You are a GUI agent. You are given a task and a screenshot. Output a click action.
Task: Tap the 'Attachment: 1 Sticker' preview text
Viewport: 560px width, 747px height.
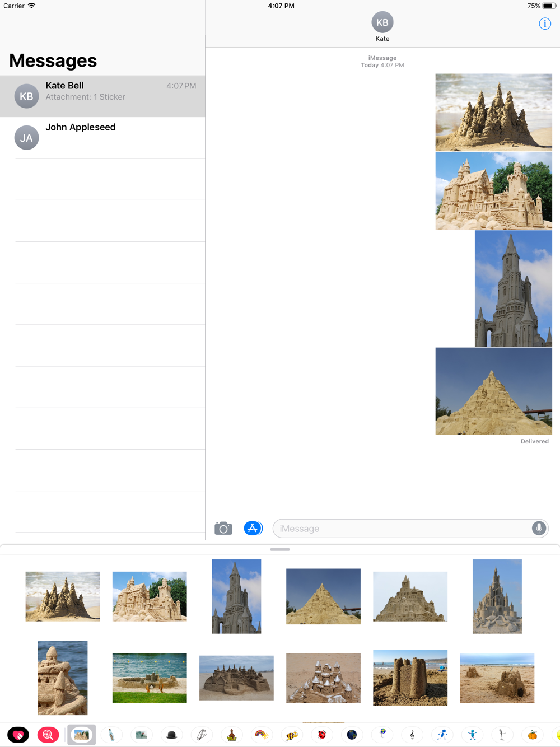pos(85,97)
